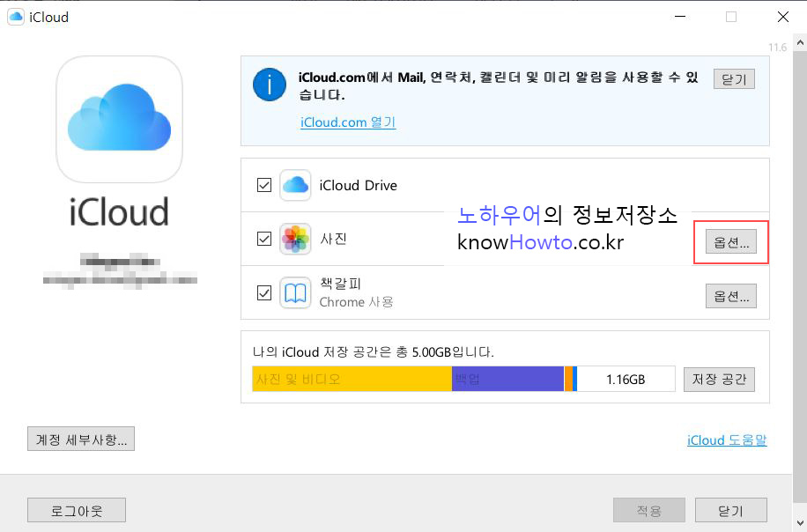Viewport: 807px width, 532px height.
Task: Click the 로그아웃 button
Action: (x=76, y=510)
